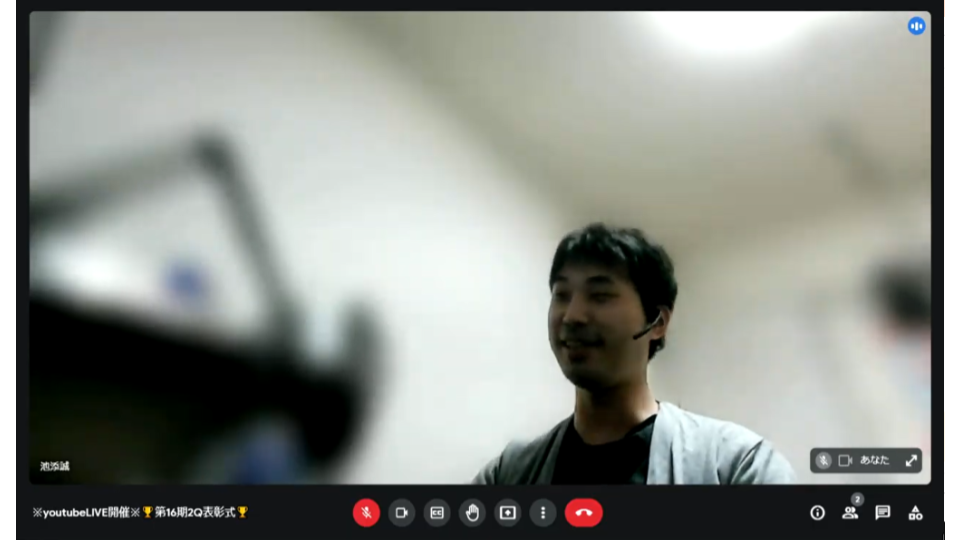This screenshot has width=960, height=540.
Task: Click the participant count badge showing 2
Action: (x=858, y=500)
